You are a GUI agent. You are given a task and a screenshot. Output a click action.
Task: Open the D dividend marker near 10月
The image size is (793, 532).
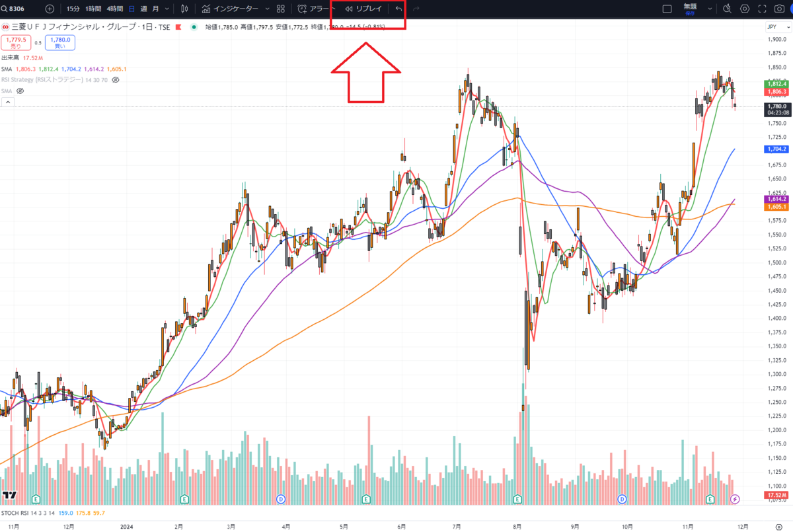pyautogui.click(x=622, y=498)
